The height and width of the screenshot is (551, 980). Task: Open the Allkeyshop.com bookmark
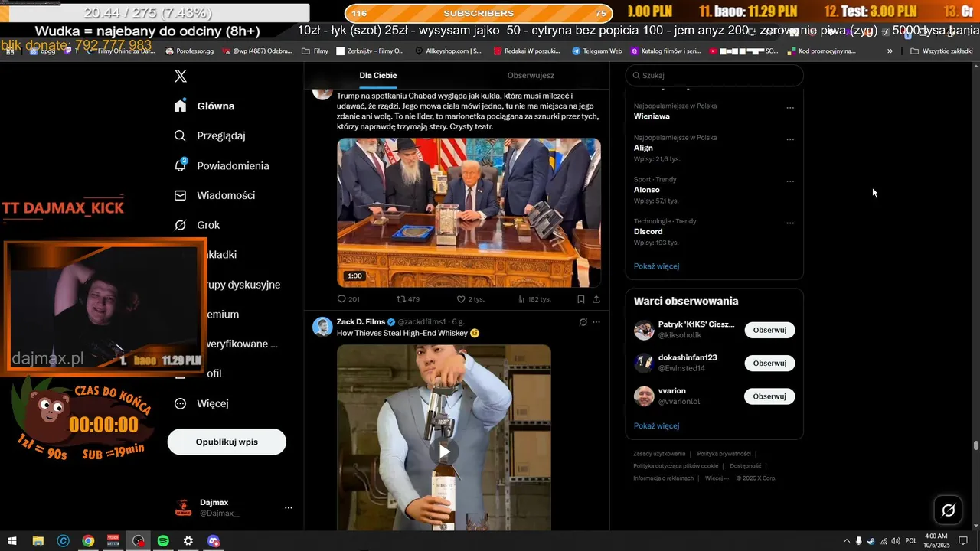(448, 51)
